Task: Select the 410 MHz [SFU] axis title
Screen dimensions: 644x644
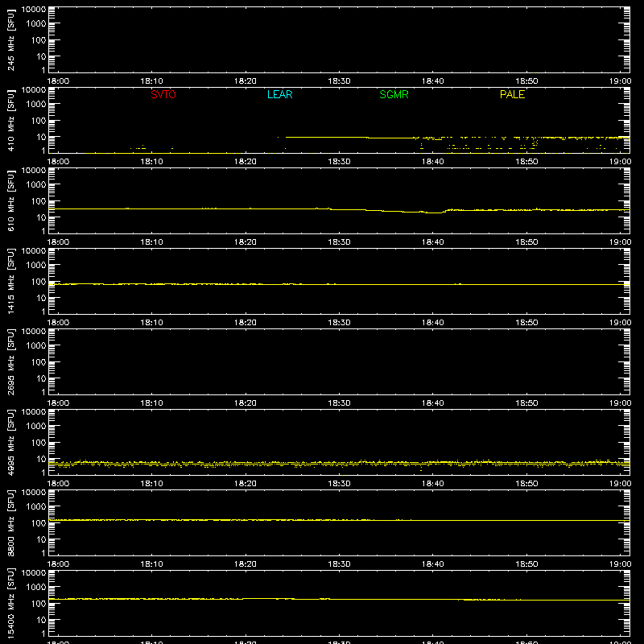Action: (11, 120)
